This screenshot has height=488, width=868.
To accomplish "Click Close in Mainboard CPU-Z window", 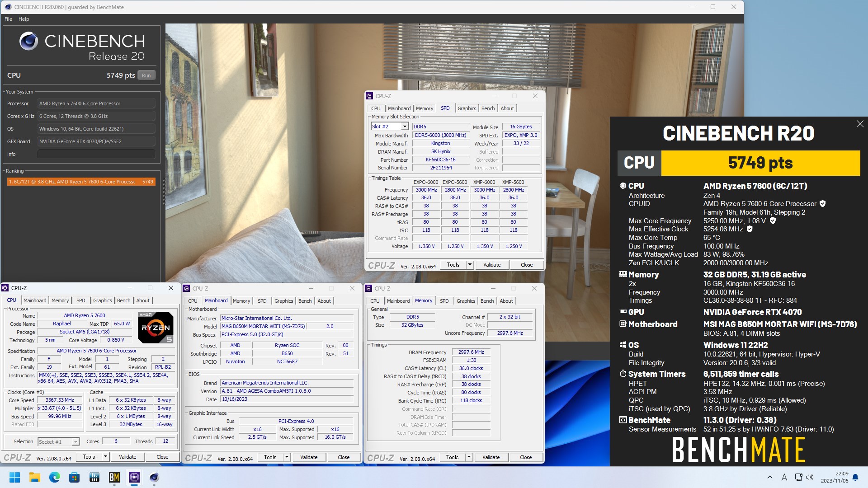I will tap(344, 457).
